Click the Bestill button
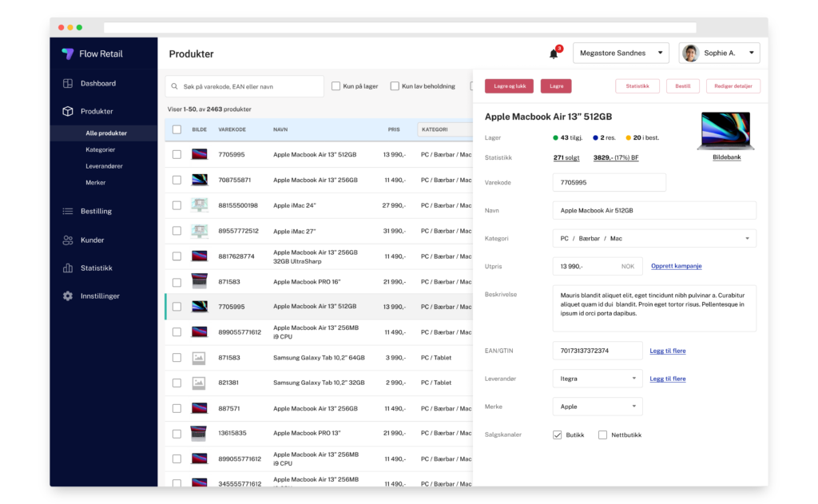The image size is (818, 504). 683,86
